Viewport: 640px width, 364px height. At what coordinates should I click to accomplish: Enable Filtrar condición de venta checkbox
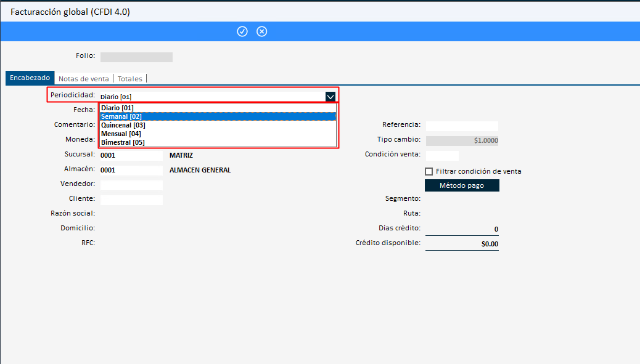pos(429,171)
